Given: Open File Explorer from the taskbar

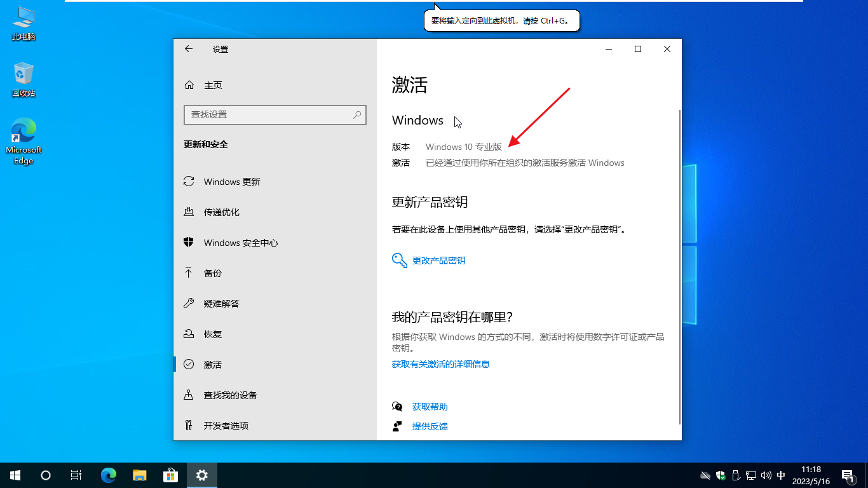Looking at the screenshot, I should tap(140, 475).
